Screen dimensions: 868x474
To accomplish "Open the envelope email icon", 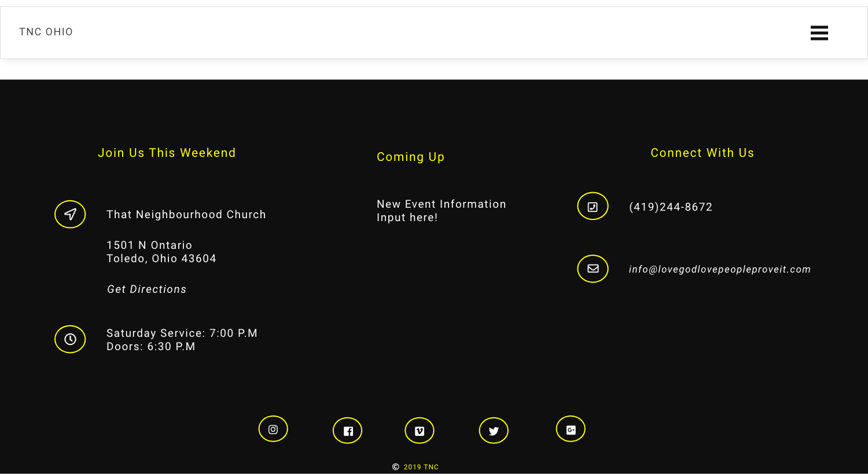I will click(x=593, y=269).
